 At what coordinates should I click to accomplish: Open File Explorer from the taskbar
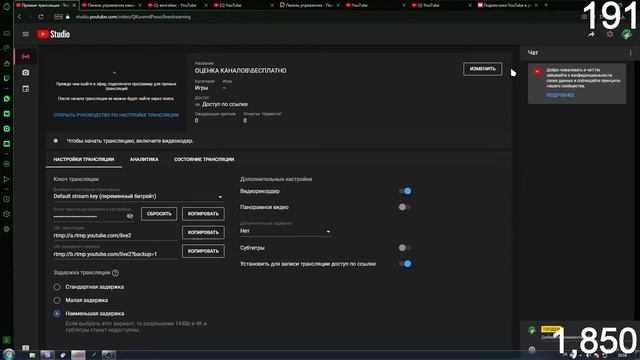point(31,355)
